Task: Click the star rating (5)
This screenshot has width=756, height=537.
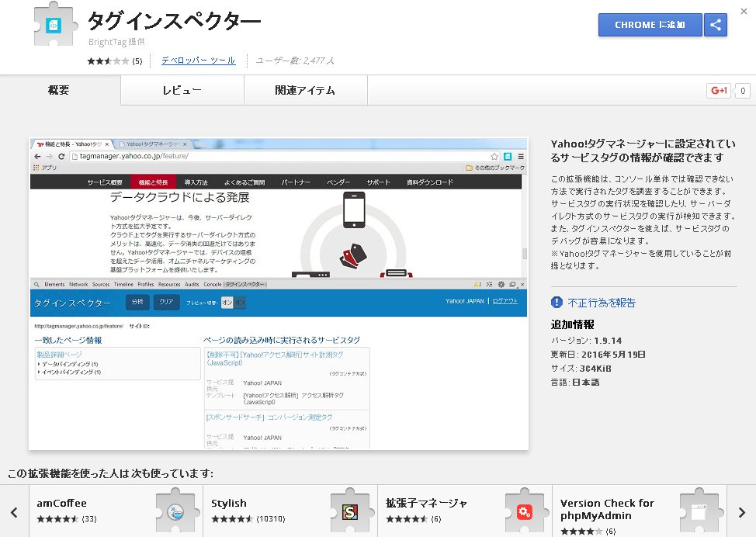Action: 115,61
